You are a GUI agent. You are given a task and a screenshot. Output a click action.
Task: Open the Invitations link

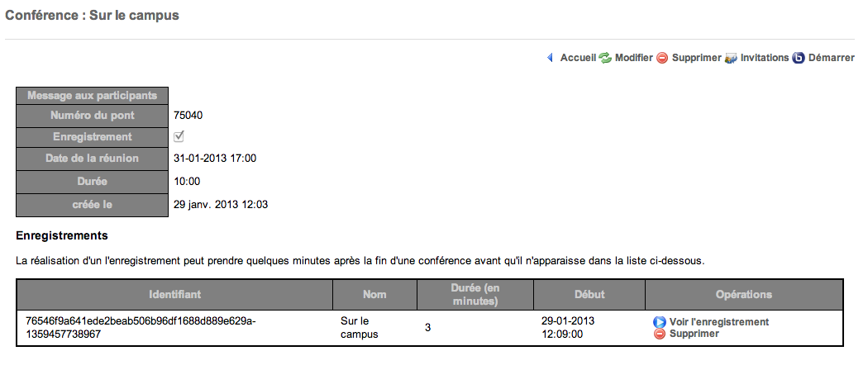tap(765, 59)
